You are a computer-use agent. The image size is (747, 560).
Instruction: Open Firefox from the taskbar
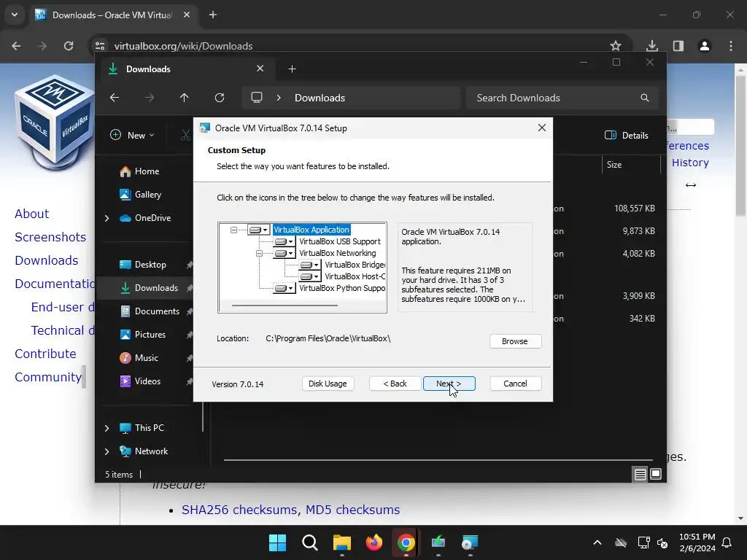coord(374,542)
